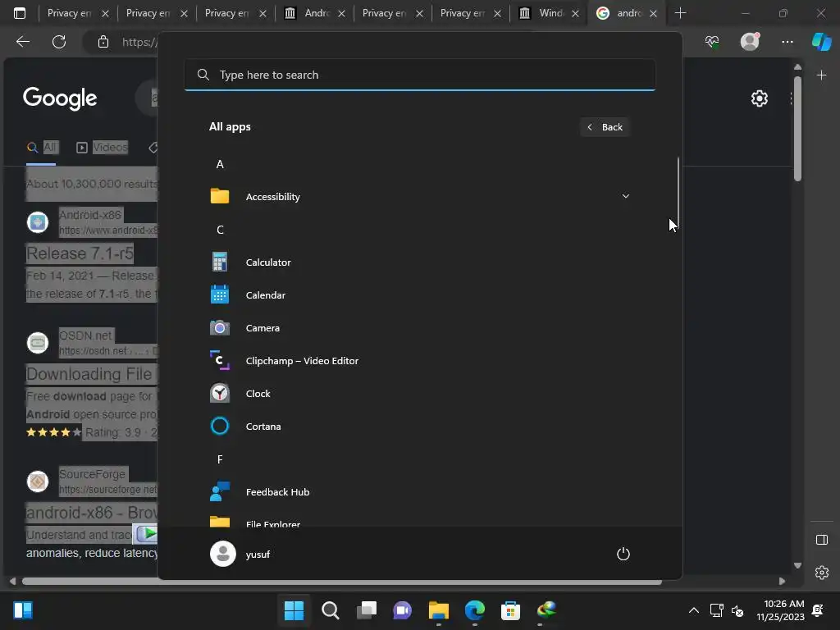Show hidden system tray icons
Image resolution: width=840 pixels, height=630 pixels.
click(x=693, y=610)
